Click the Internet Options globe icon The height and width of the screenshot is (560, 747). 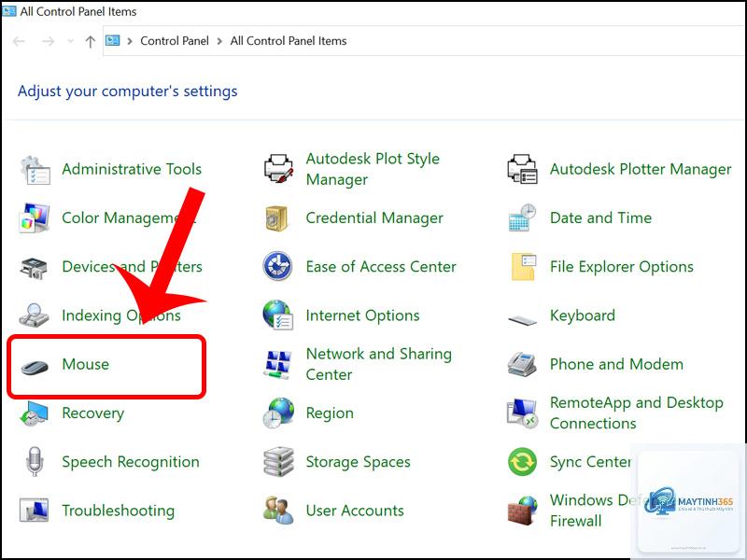(277, 315)
